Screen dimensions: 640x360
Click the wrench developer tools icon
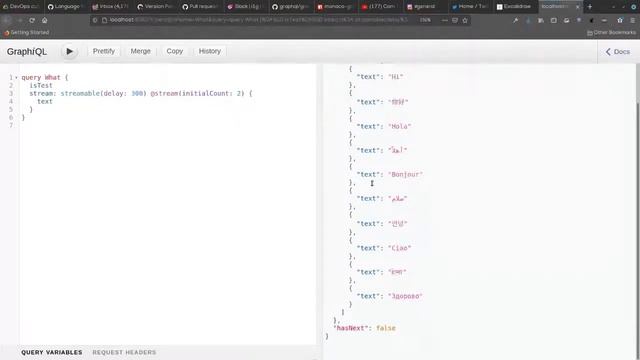(x=516, y=20)
